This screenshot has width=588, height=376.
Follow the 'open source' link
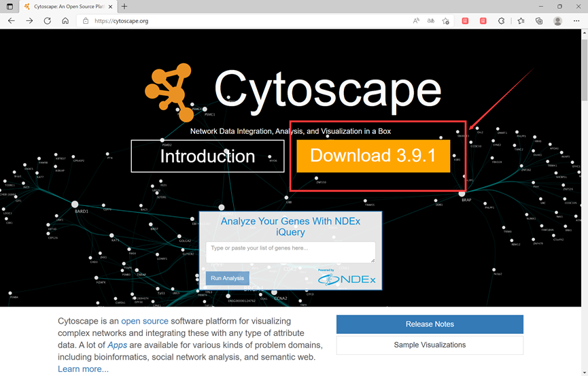coord(145,321)
